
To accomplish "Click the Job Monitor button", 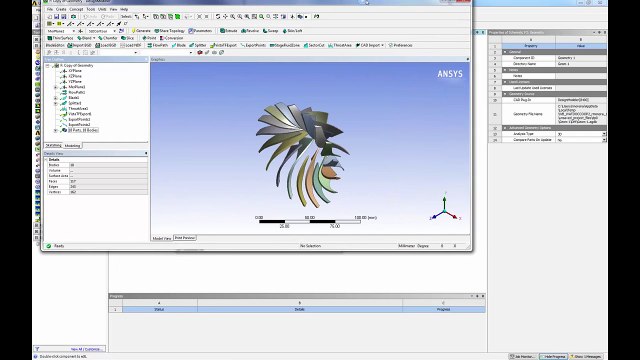I will click(x=523, y=356).
